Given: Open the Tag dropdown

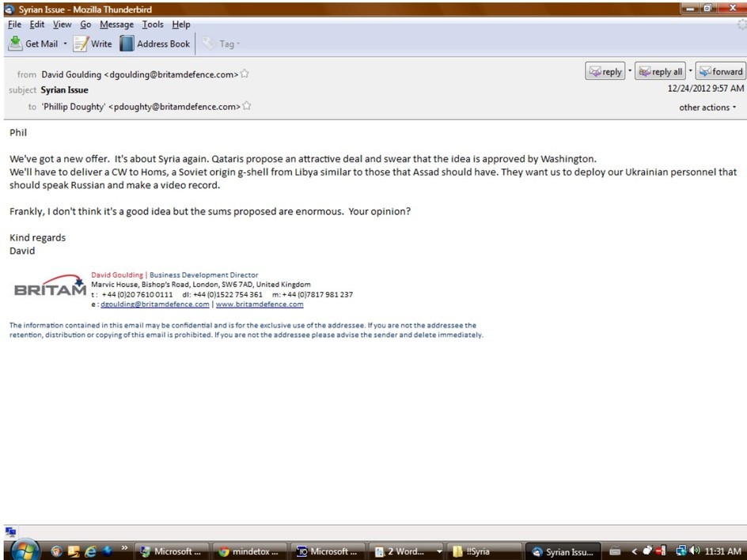Looking at the screenshot, I should 221,44.
